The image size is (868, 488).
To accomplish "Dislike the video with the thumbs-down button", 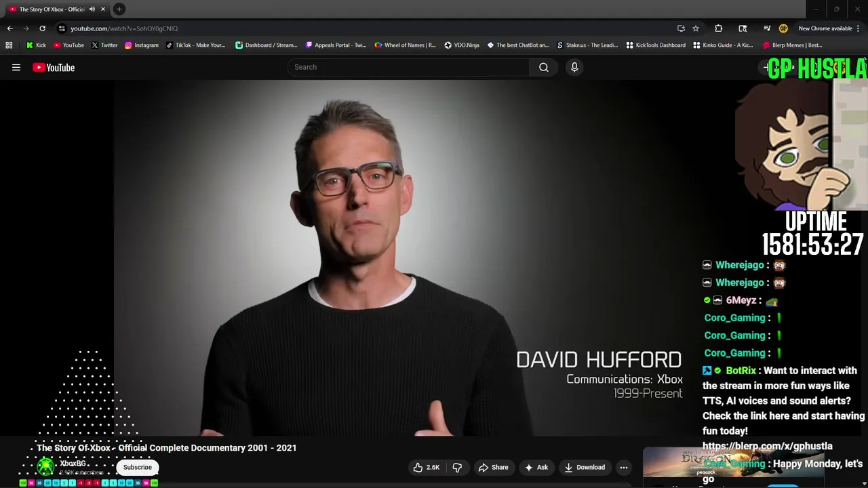I will [x=457, y=467].
